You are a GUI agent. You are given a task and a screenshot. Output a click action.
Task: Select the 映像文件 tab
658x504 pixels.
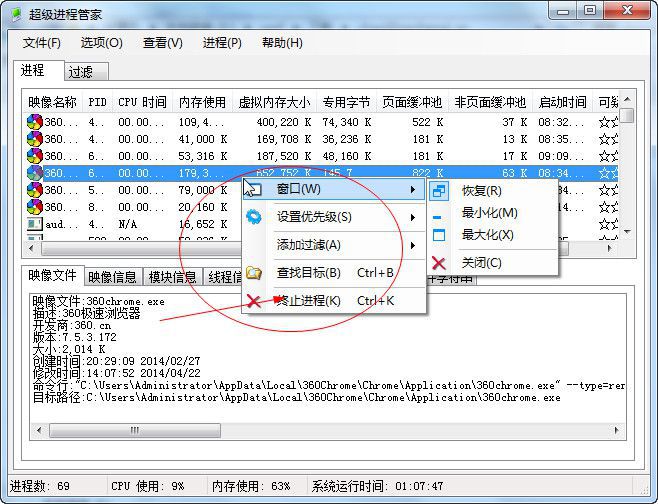(52, 275)
